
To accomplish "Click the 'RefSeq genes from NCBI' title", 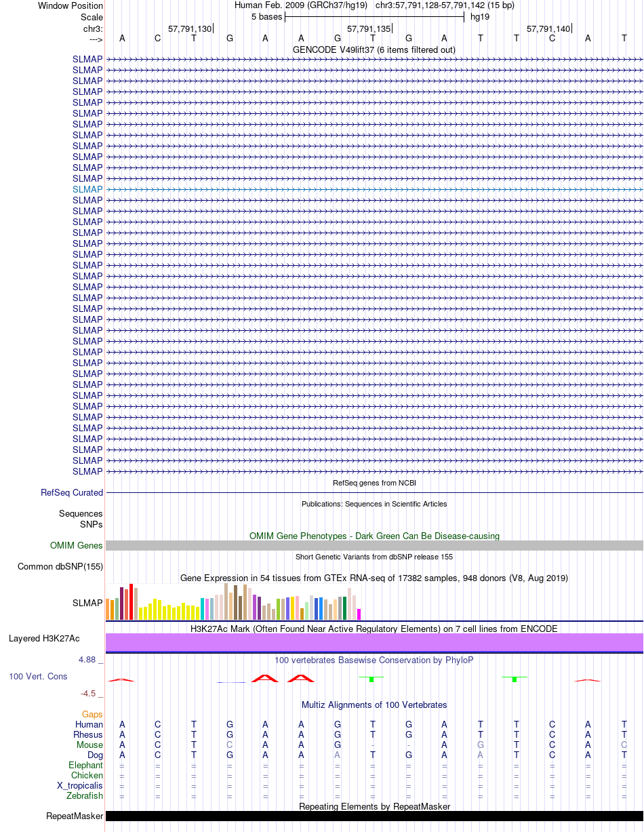I will point(374,483).
